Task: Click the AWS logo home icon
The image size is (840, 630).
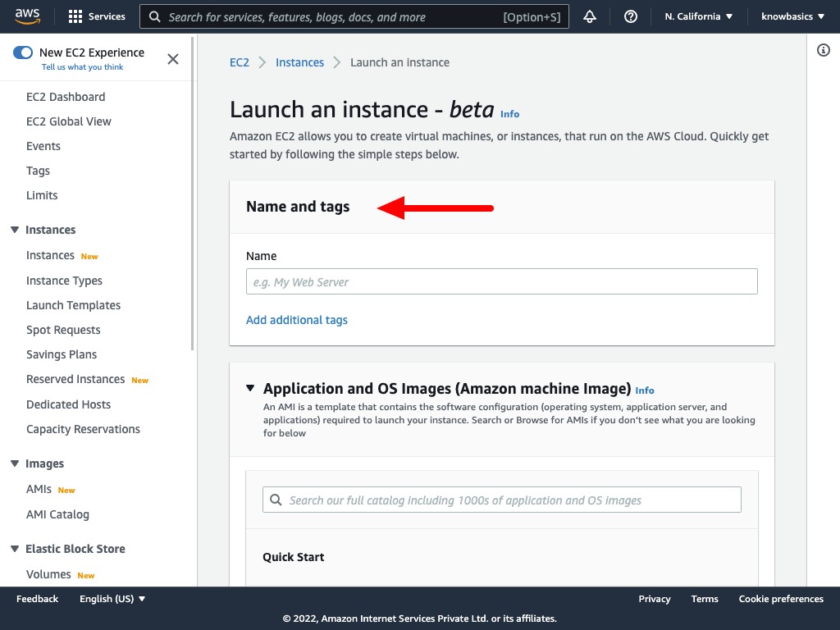Action: [27, 16]
